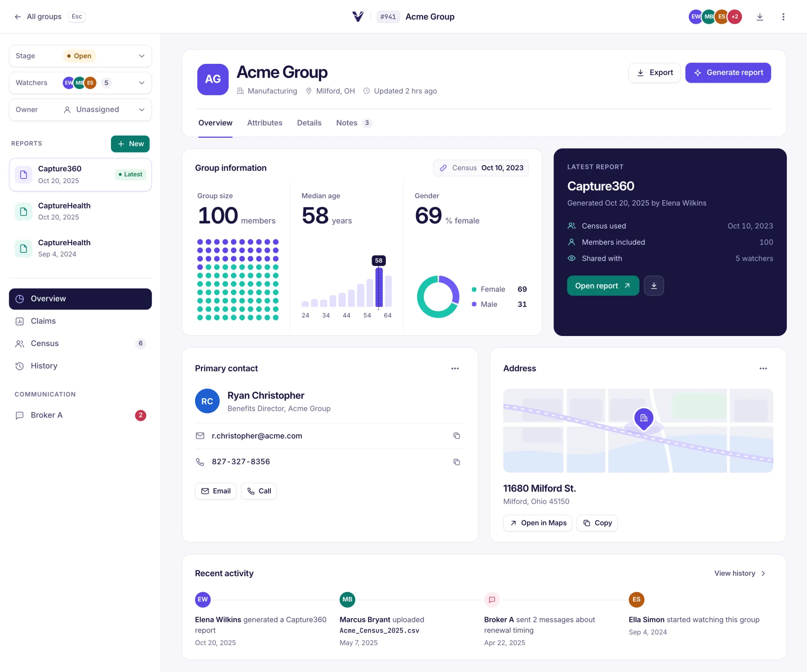
Task: Select the age 58 bar in chart
Action: 379,287
